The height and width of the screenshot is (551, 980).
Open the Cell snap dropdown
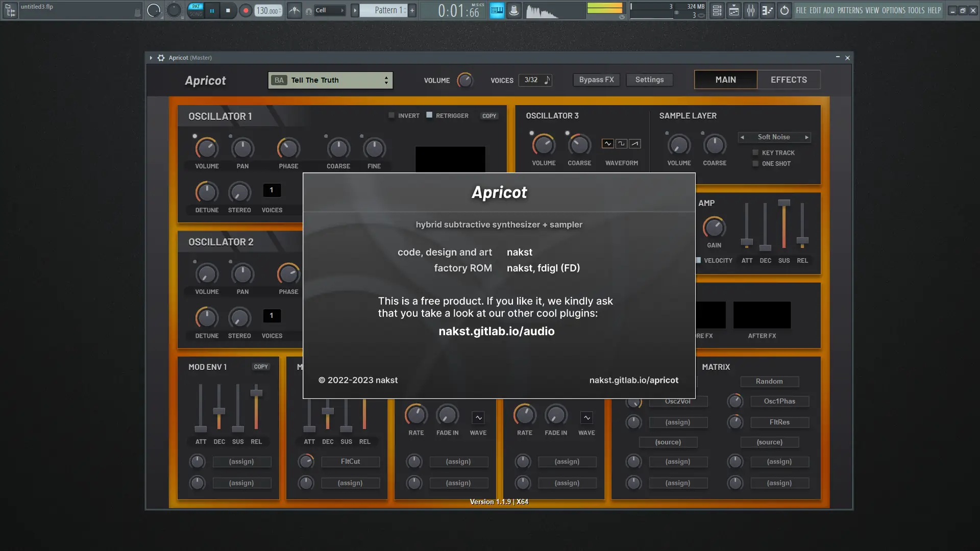[x=330, y=10]
